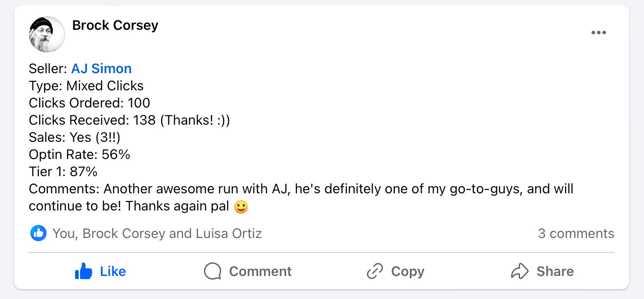Expand the 3 comments link
644x299 pixels.
point(576,234)
